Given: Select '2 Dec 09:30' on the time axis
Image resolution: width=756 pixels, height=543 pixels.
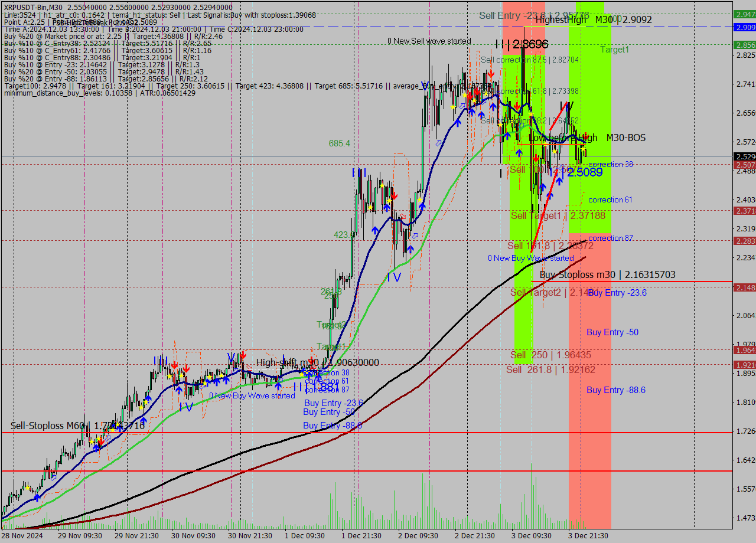Looking at the screenshot, I should pos(418,536).
